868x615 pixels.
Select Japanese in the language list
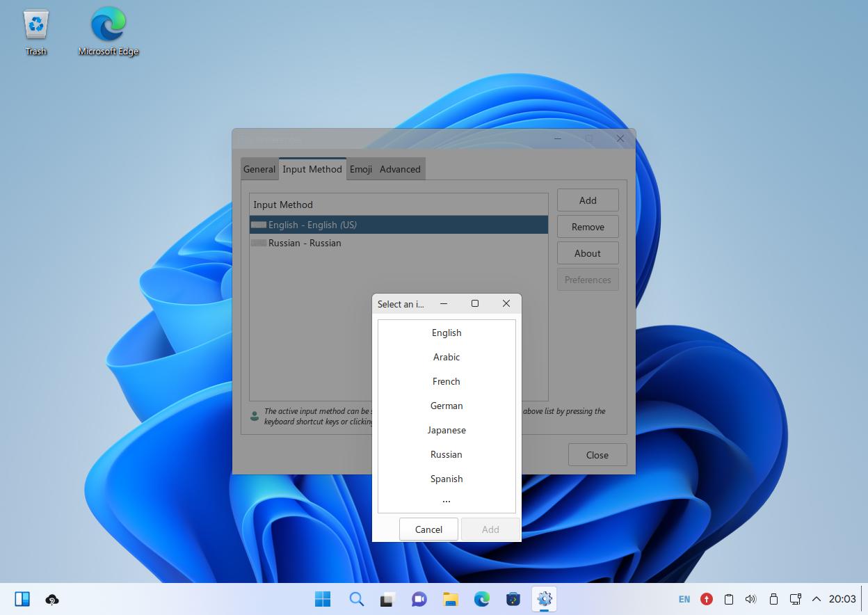click(447, 430)
